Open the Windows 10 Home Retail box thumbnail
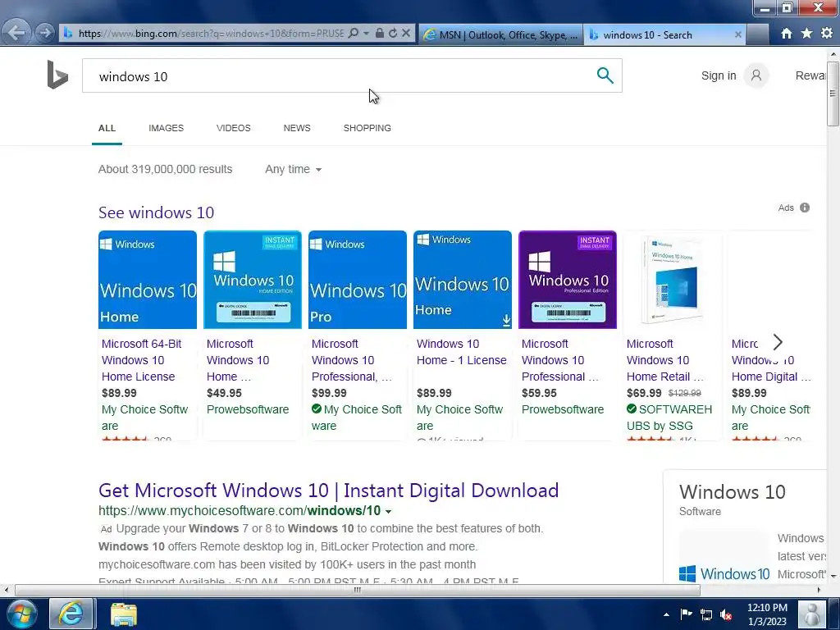840x630 pixels. [x=673, y=280]
